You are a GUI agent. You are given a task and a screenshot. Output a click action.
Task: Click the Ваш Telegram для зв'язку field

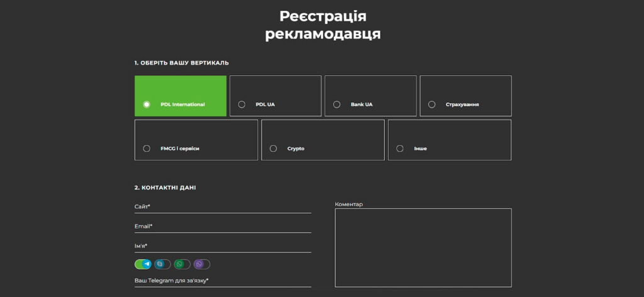click(x=223, y=281)
